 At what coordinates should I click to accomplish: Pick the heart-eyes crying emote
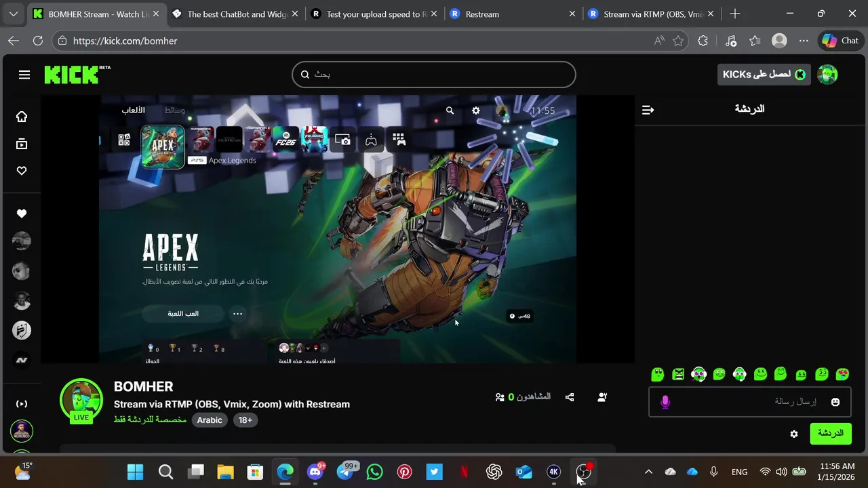pyautogui.click(x=843, y=374)
